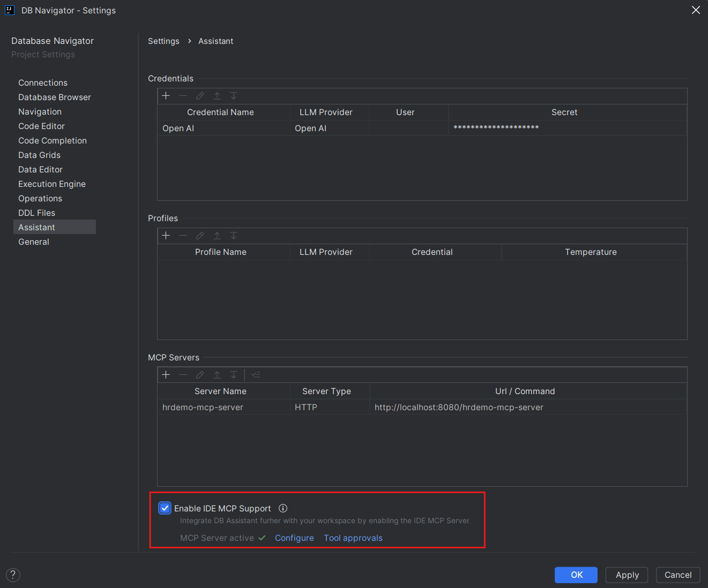Click the Cancel button

(x=678, y=575)
